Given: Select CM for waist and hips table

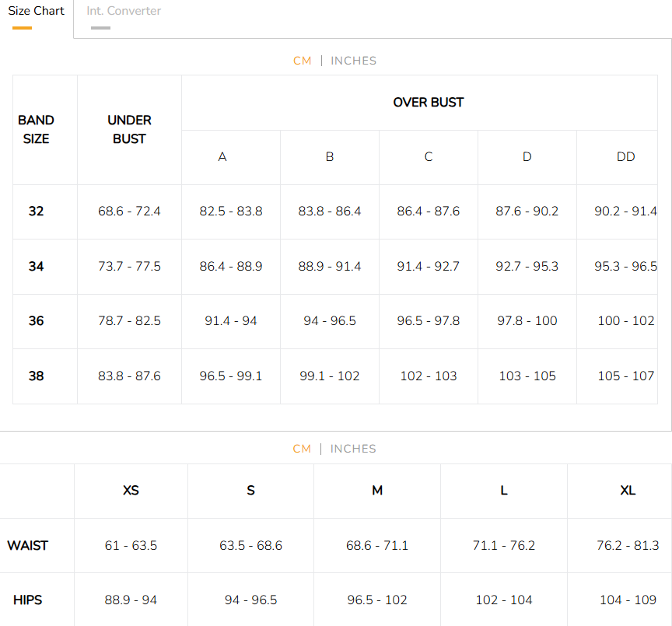Looking at the screenshot, I should click(x=302, y=449).
